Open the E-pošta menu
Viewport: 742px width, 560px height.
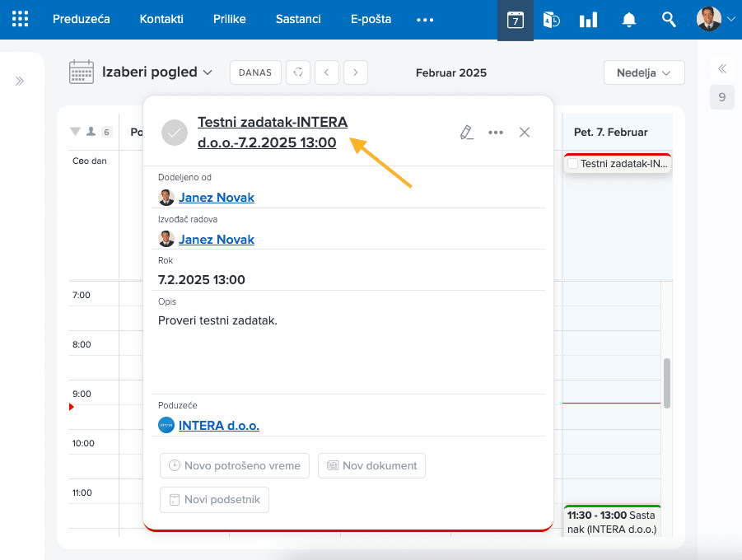tap(371, 19)
